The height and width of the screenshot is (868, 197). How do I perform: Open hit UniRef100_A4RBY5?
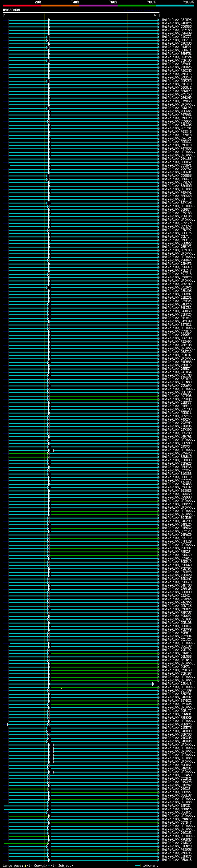177,23
